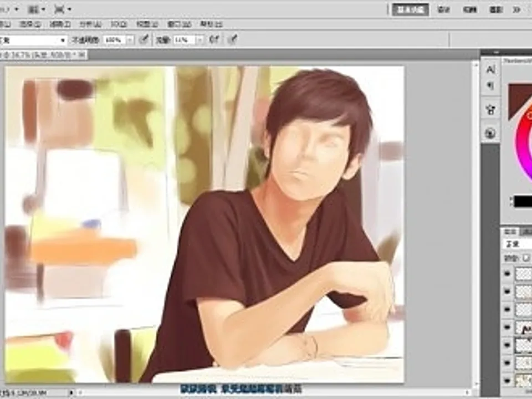Toggle the airbrush icon beside flow

214,39
